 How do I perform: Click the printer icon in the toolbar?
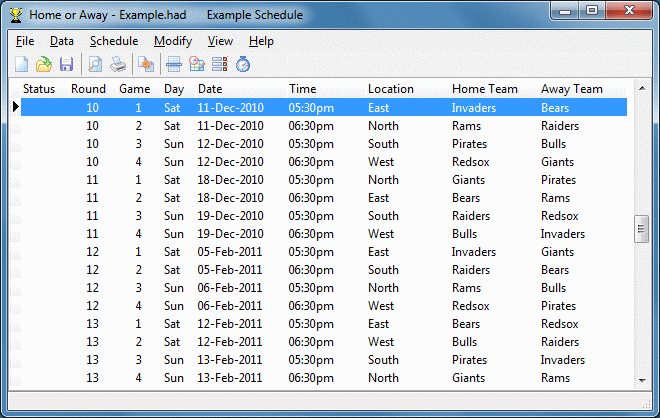click(118, 64)
